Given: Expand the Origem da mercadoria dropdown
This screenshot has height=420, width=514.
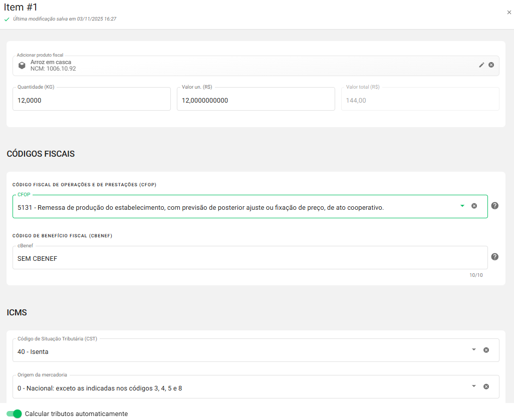Looking at the screenshot, I should pos(474,386).
